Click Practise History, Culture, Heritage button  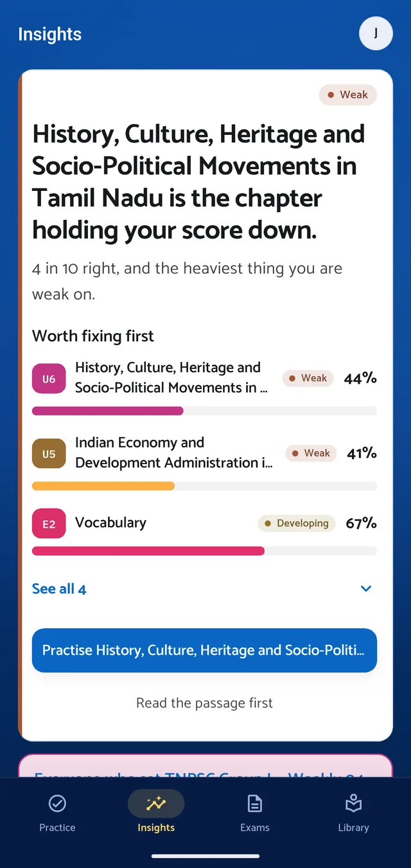pyautogui.click(x=204, y=650)
